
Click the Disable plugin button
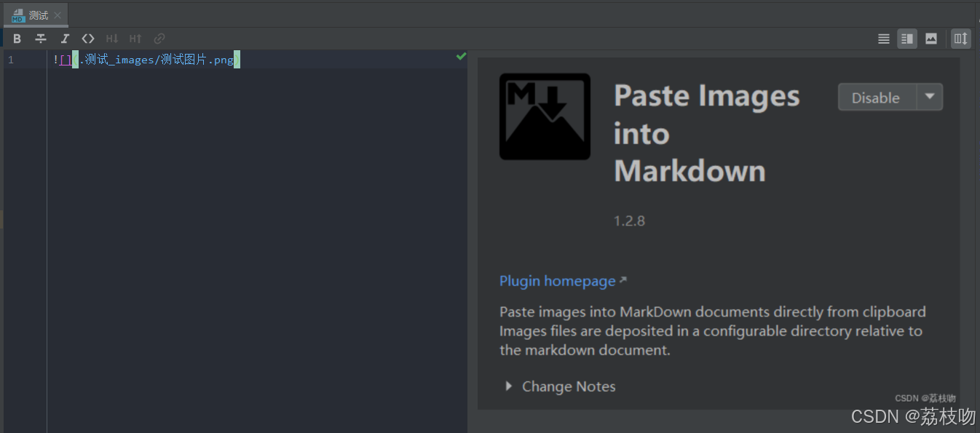point(876,98)
